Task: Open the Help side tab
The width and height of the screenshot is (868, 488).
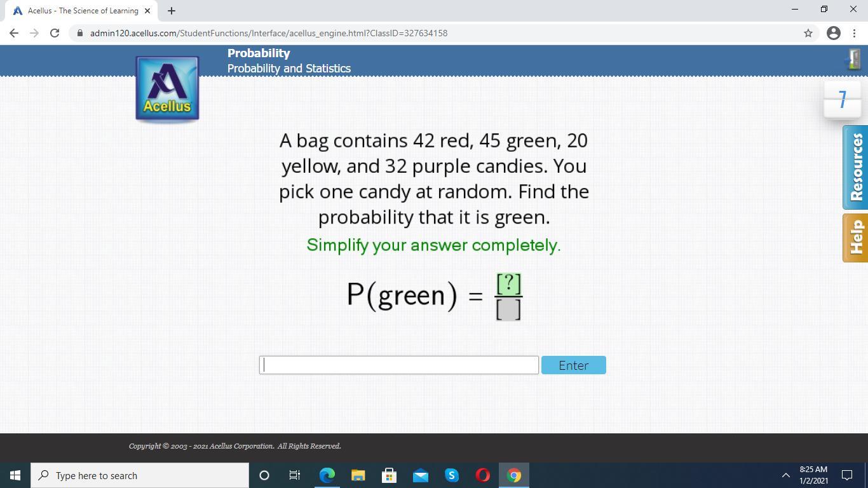Action: (855, 238)
